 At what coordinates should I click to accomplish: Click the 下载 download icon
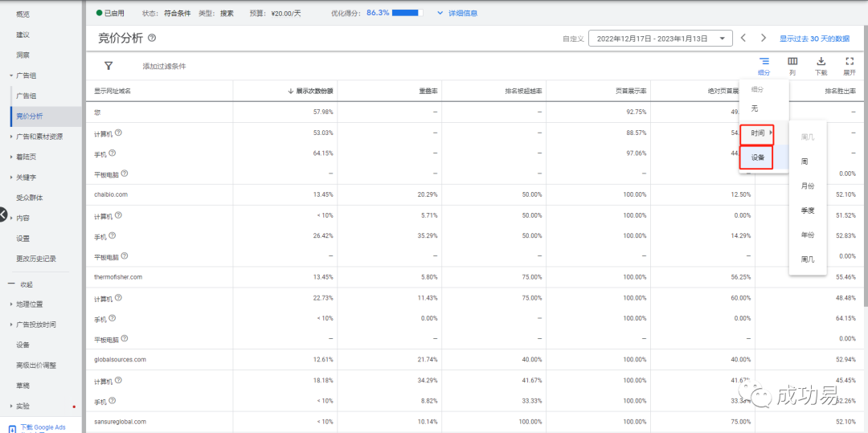[821, 61]
